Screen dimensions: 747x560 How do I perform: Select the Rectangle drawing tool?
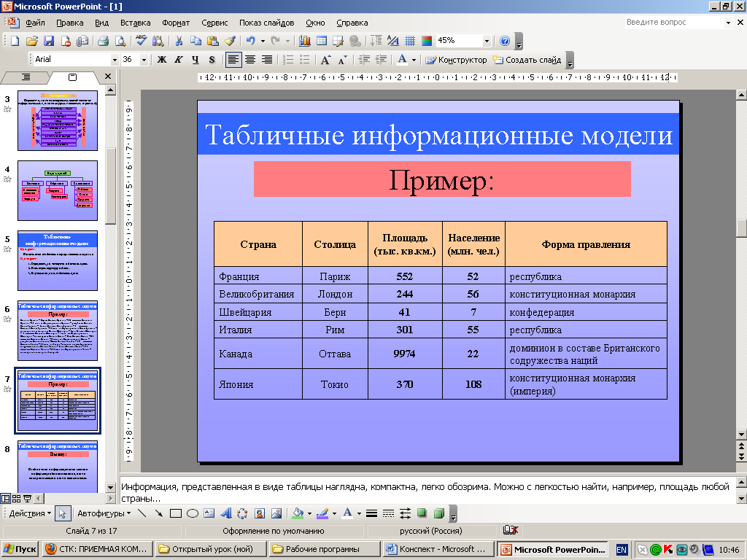(175, 513)
